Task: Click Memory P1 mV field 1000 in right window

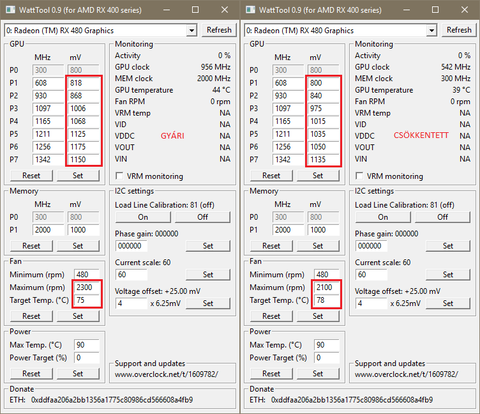Action: click(x=324, y=230)
